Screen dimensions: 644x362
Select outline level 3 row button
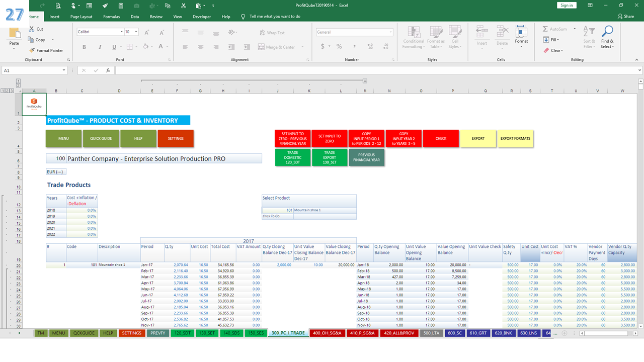click(x=11, y=91)
